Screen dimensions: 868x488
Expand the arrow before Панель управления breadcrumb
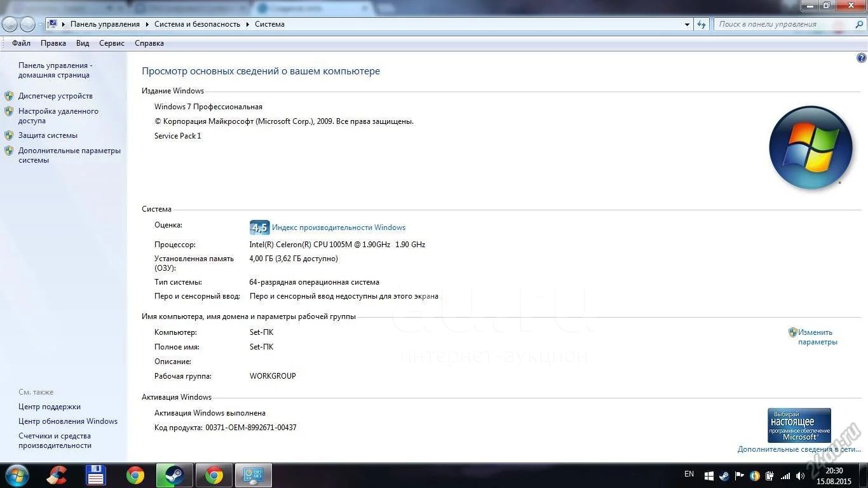(x=64, y=24)
